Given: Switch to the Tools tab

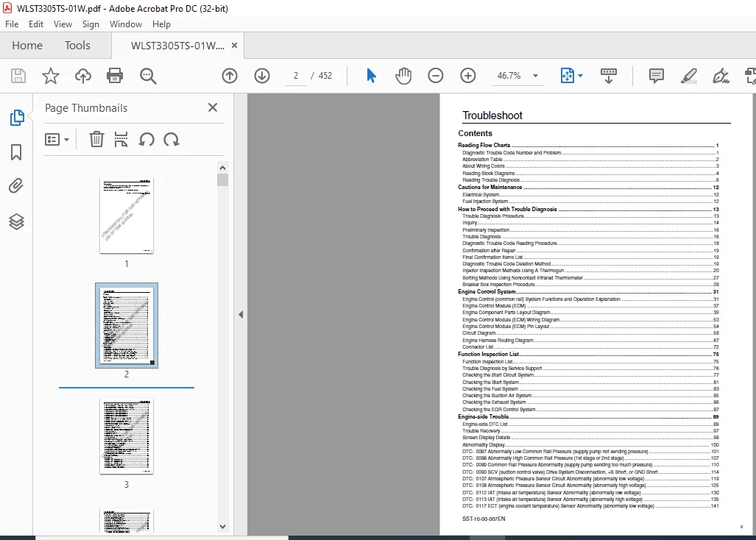Looking at the screenshot, I should [x=77, y=46].
